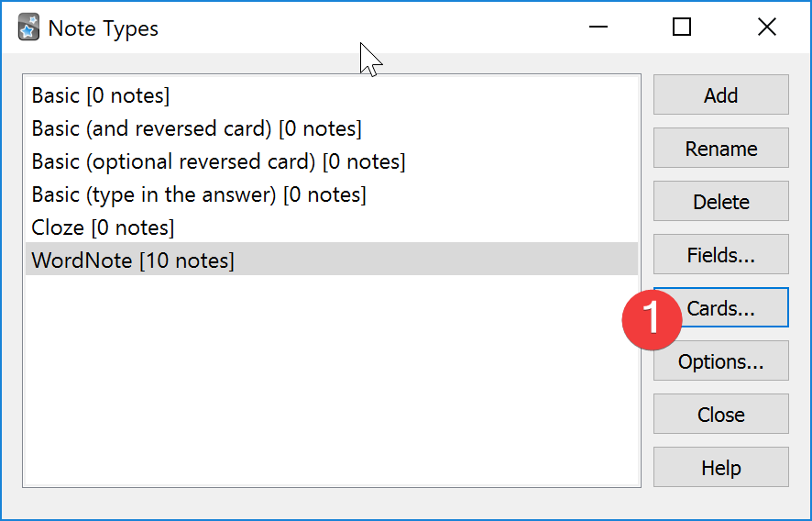Select the Cloze note type
Viewport: 812px width, 521px height.
pyautogui.click(x=103, y=227)
